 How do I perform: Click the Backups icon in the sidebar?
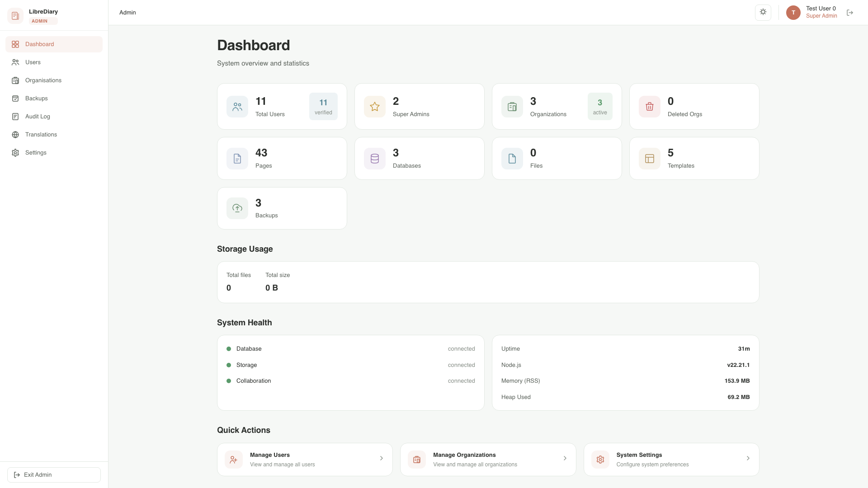tap(16, 98)
